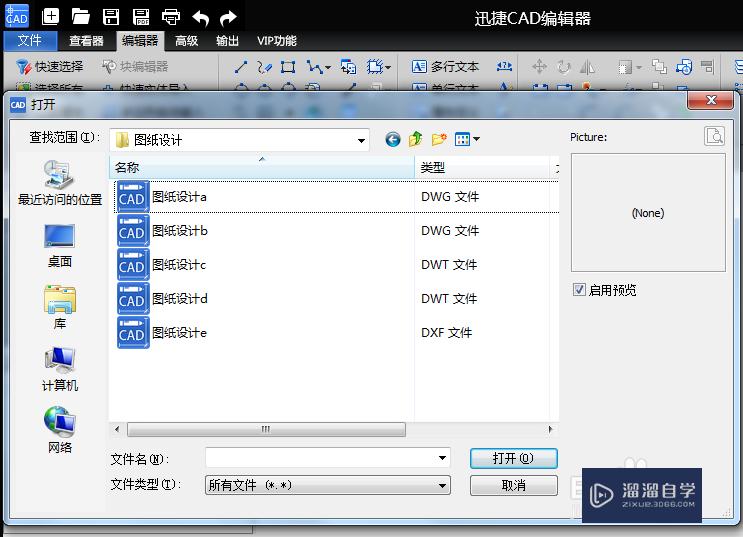The image size is (743, 537).
Task: Click the back navigation arrow icon
Action: tap(393, 139)
